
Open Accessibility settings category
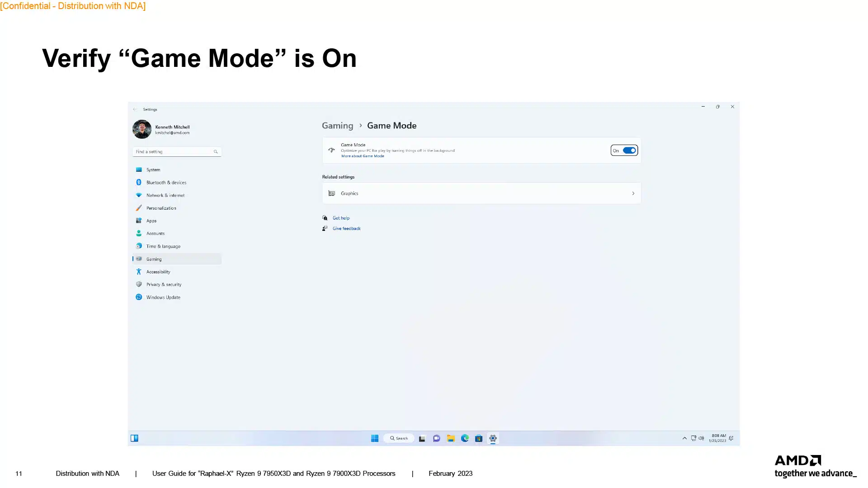click(x=177, y=272)
